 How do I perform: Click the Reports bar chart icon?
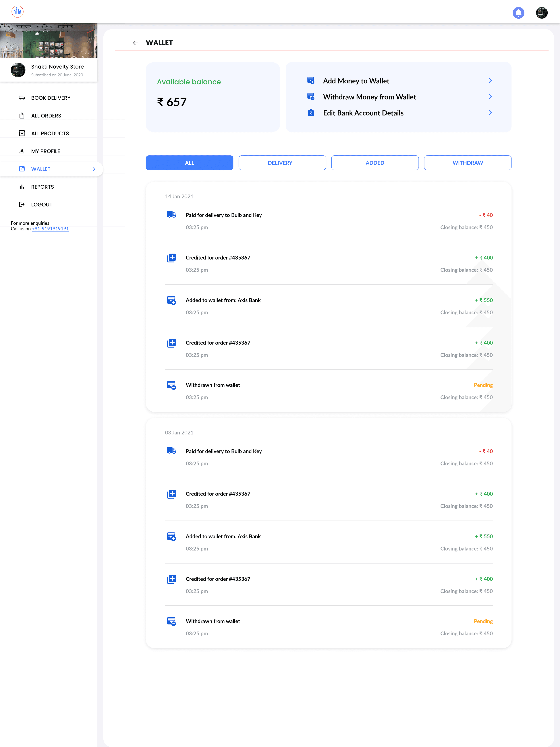[x=22, y=187]
